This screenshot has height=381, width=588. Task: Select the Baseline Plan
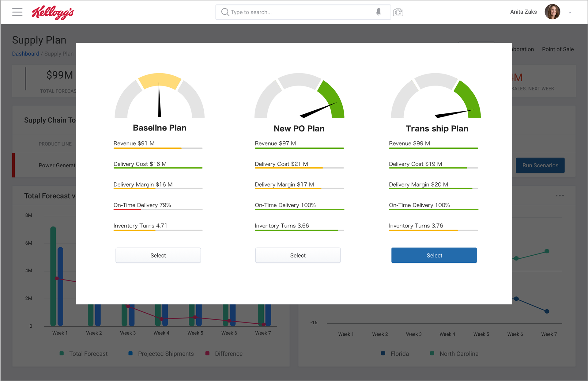coord(158,255)
